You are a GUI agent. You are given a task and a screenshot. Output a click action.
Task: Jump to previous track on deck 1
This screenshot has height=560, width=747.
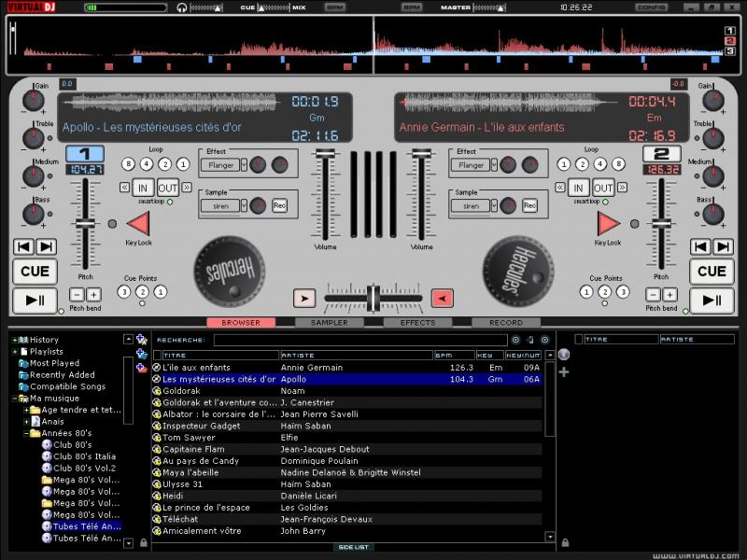coord(24,246)
